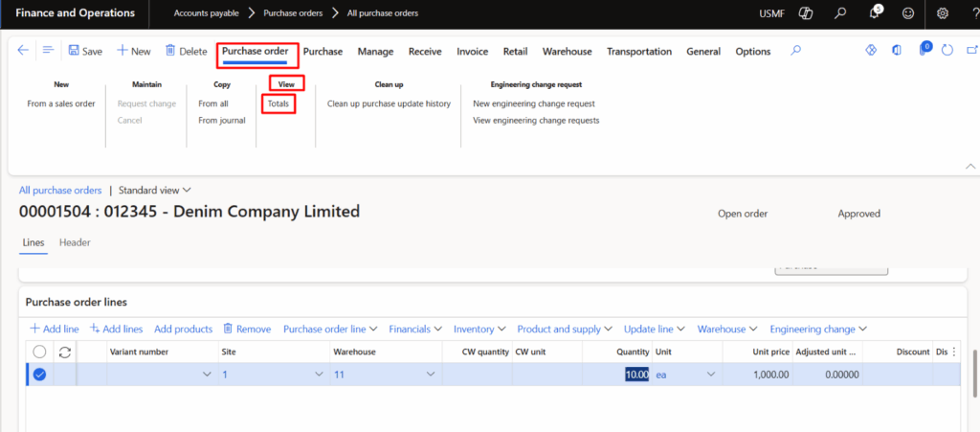Viewport: 980px width, 432px height.
Task: Open the navigation list lines icon
Action: pos(48,51)
